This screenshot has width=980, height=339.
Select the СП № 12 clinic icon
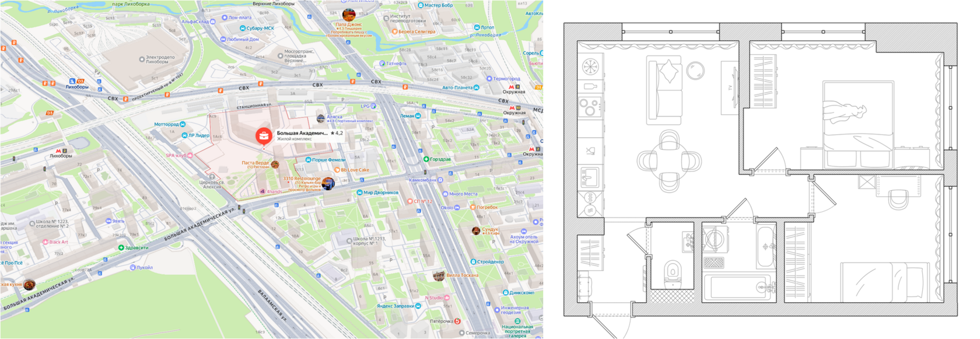pos(409,201)
